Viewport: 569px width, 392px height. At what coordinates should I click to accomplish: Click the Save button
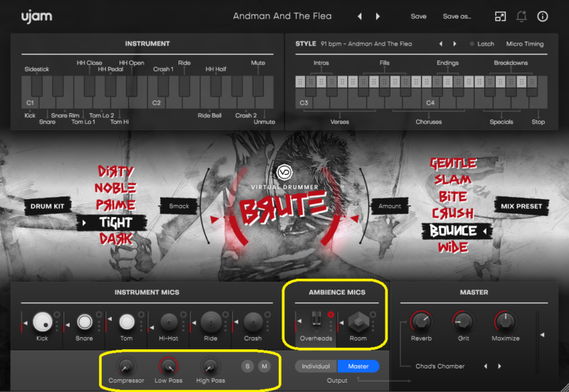click(418, 16)
